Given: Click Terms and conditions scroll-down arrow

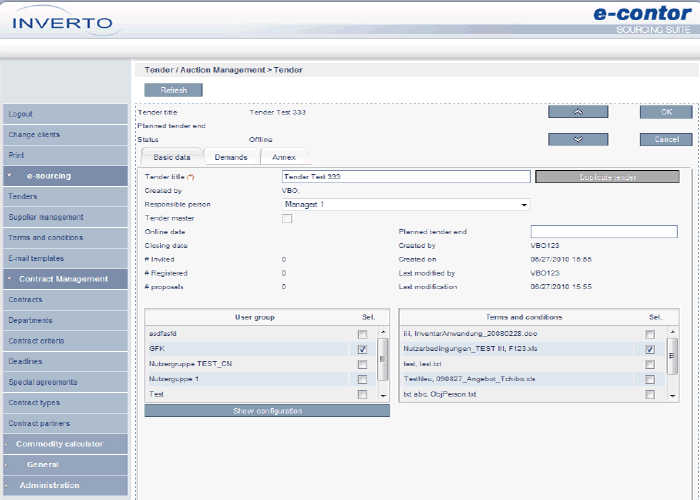Looking at the screenshot, I should point(672,396).
